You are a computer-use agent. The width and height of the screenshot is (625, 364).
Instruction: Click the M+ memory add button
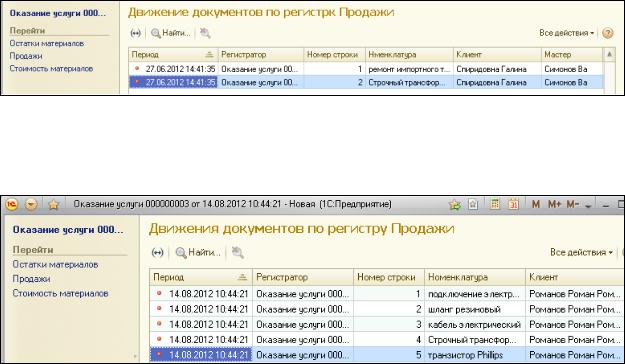click(x=554, y=204)
